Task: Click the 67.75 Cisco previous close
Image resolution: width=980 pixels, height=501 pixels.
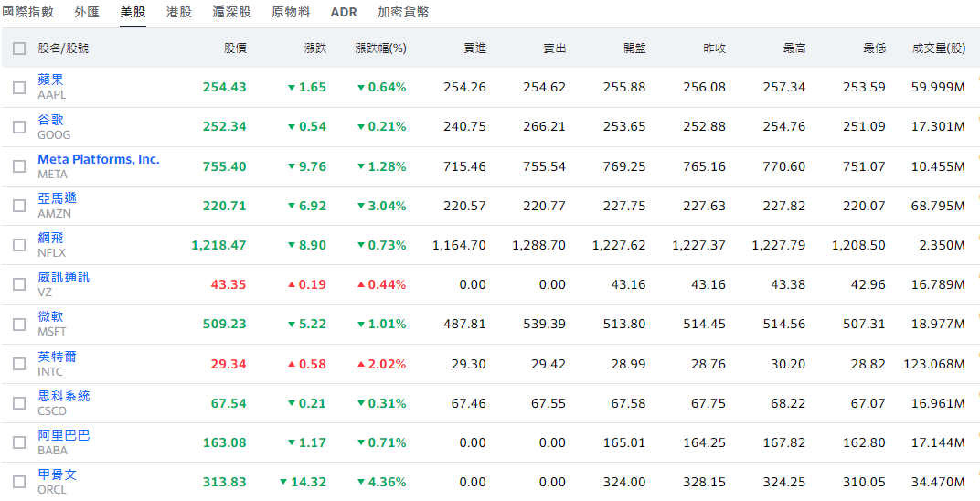Action: point(708,403)
